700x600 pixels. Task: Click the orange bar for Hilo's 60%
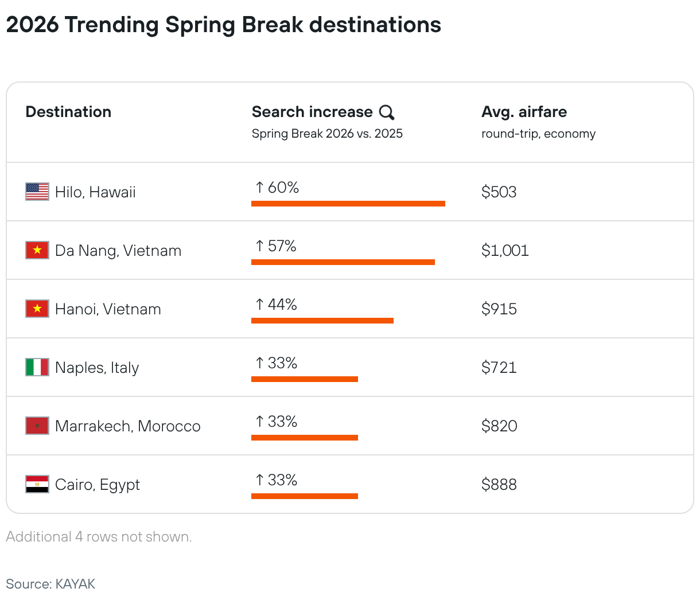click(348, 204)
